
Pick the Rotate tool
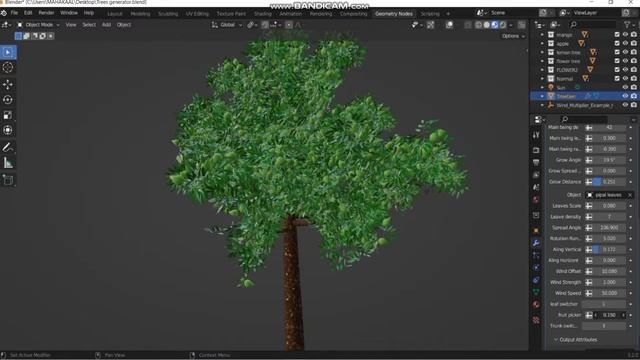pyautogui.click(x=8, y=100)
